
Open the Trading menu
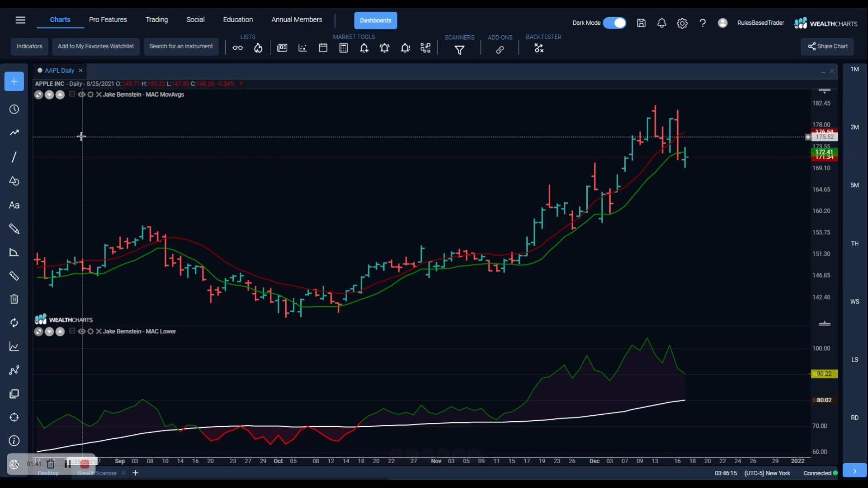[x=156, y=19]
